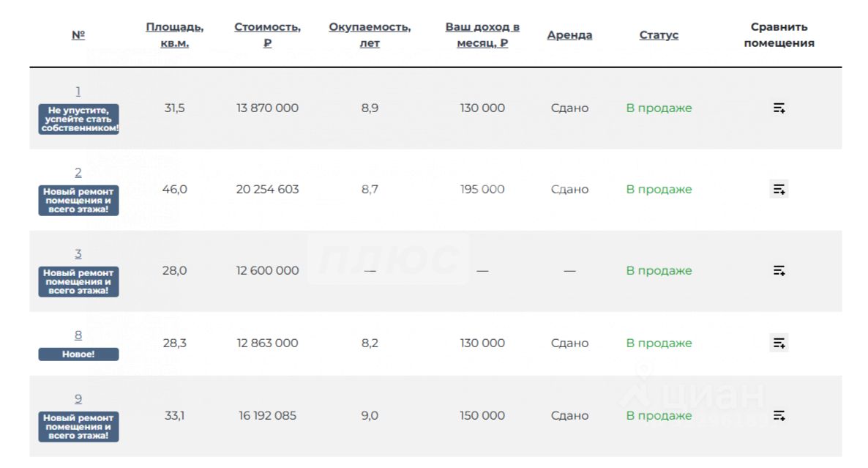This screenshot has height=468, width=868.
Task: Add premise 1 to comparison list
Action: pos(779,108)
